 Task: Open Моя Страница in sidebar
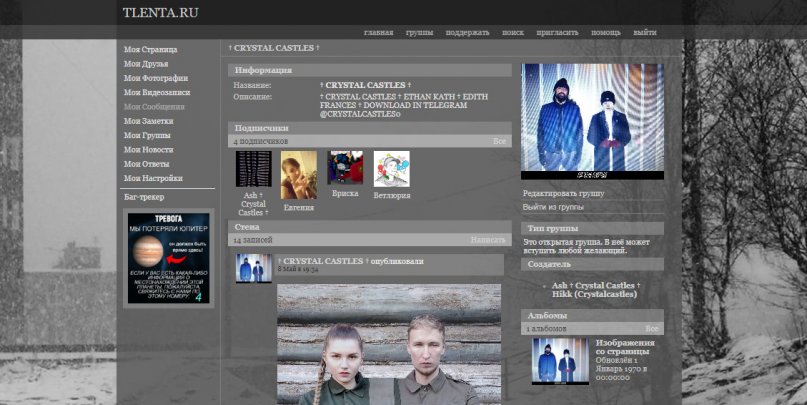pos(150,50)
